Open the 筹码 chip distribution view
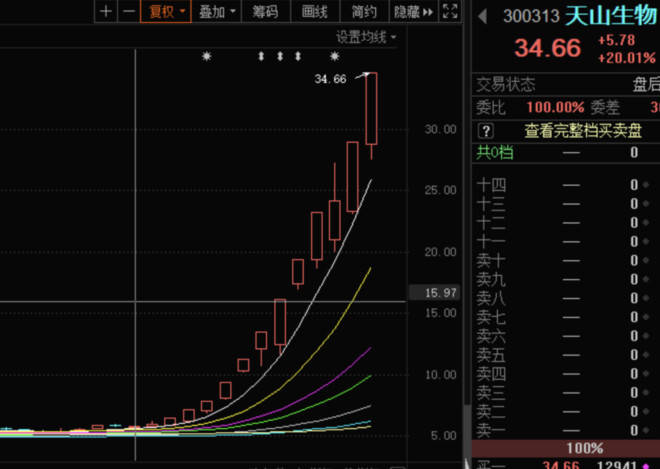Screen dimensions: 660x469 tap(264, 12)
